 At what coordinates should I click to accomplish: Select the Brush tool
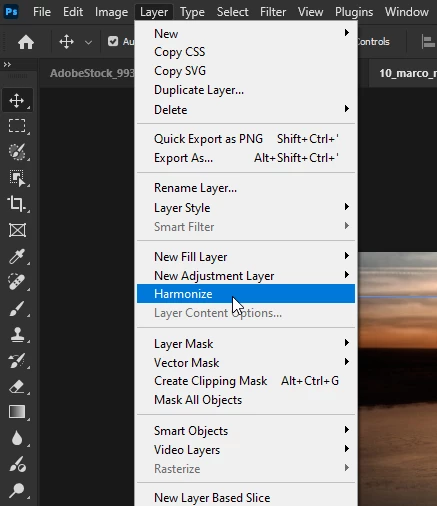tap(17, 308)
